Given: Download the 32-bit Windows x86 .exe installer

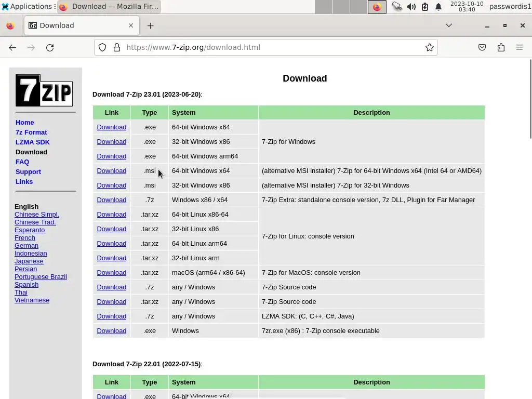Looking at the screenshot, I should click(x=112, y=142).
